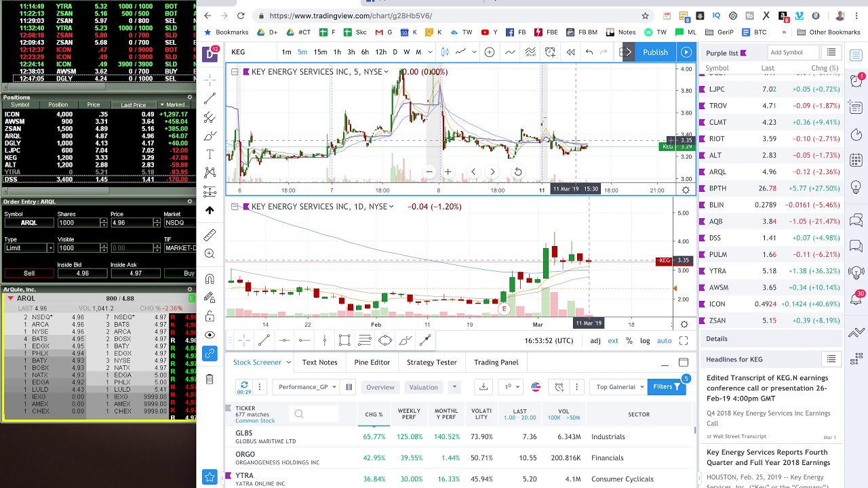Viewport: 868px width, 488px height.
Task: Click the screener Overview button
Action: tap(380, 387)
